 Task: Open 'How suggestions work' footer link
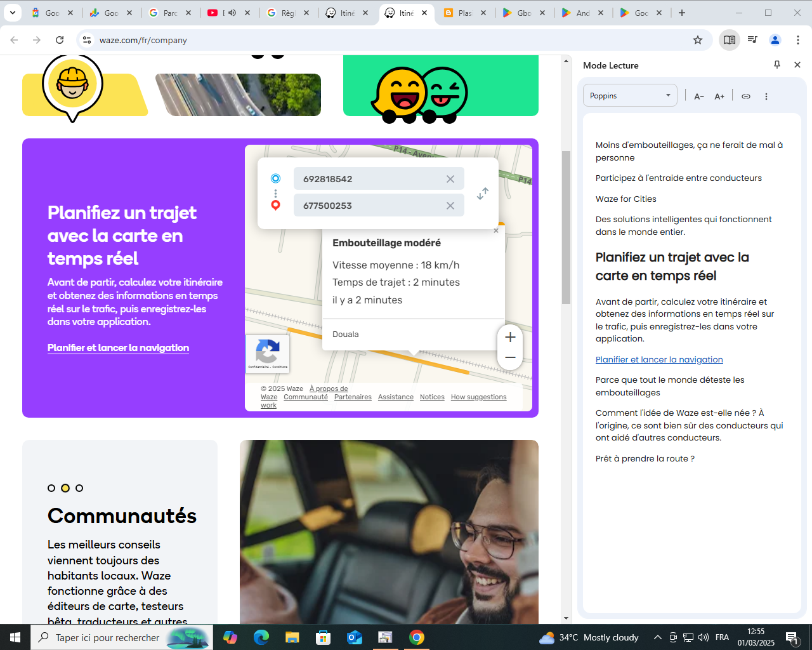pos(479,397)
